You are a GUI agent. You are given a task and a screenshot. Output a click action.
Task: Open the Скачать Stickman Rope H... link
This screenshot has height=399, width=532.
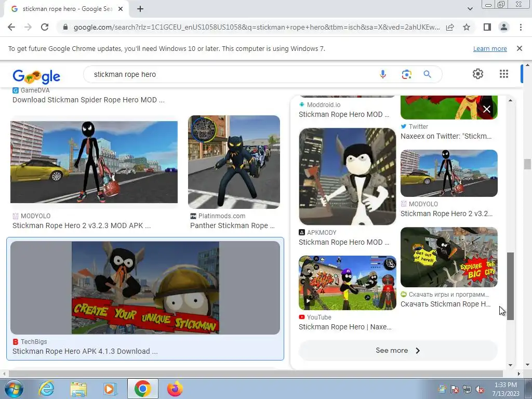coord(445,304)
